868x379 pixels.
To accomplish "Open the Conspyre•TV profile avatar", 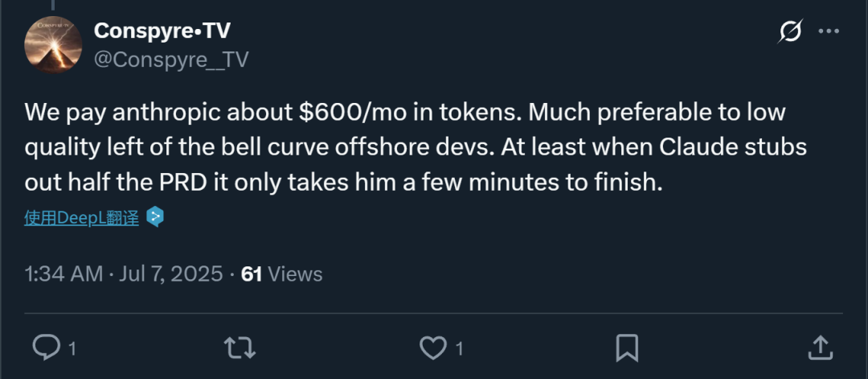I will [51, 45].
